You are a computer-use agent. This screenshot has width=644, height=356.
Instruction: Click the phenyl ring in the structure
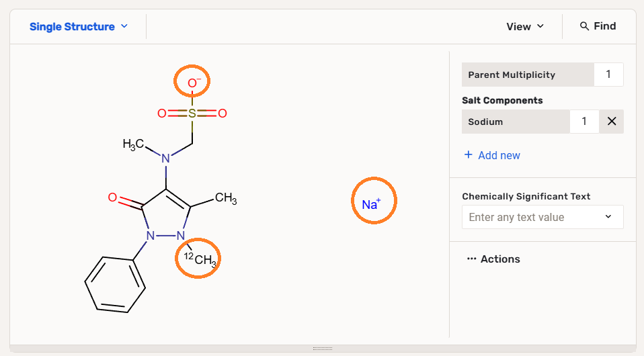pyautogui.click(x=115, y=284)
